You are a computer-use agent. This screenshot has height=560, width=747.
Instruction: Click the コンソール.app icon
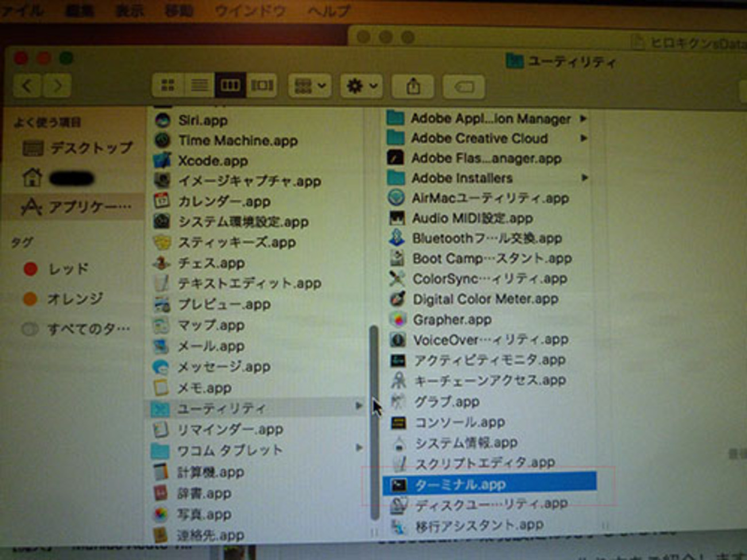[398, 422]
